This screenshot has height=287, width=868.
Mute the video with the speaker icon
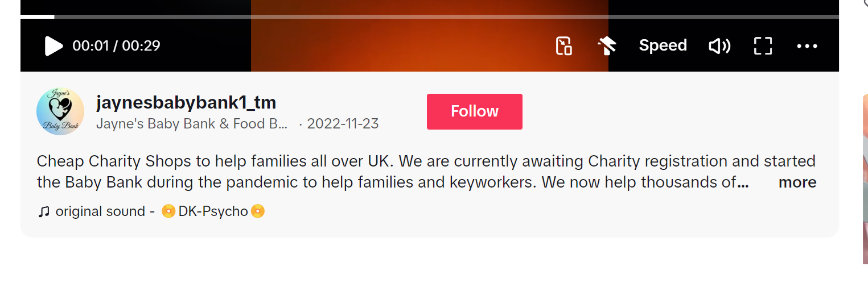[719, 45]
